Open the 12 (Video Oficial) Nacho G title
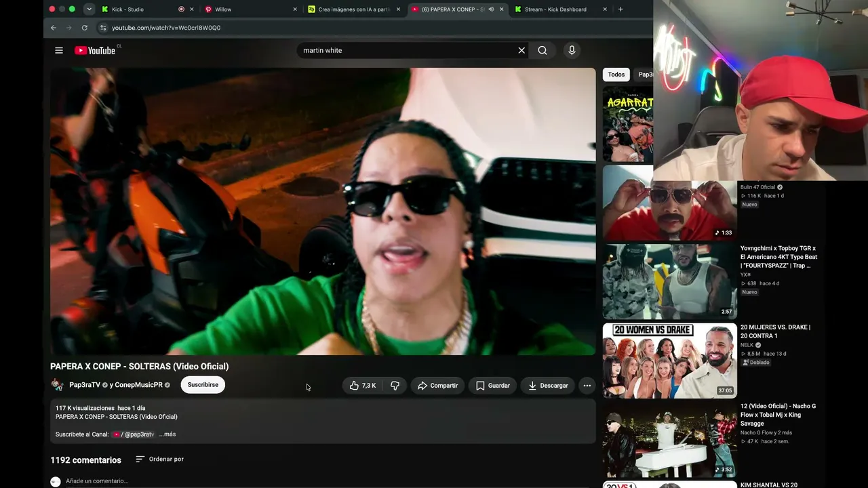This screenshot has width=868, height=488. pos(778,415)
